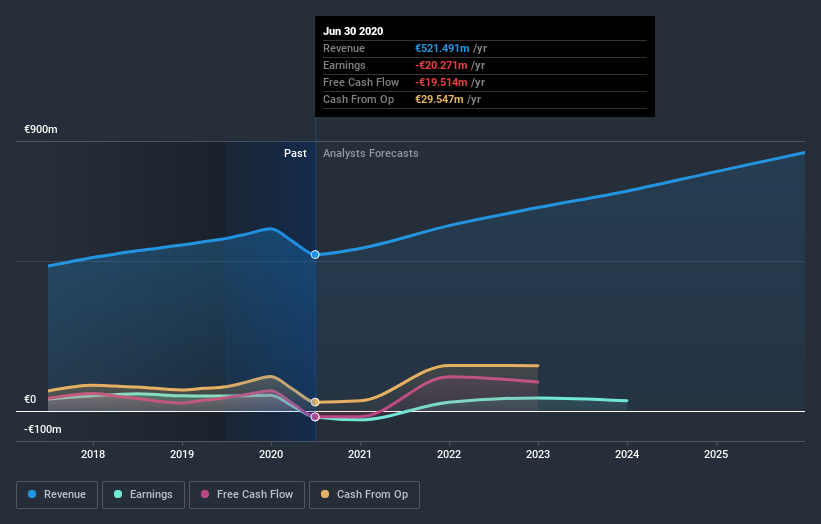Click the €0 y-axis label
Screen dimensions: 821x524
point(30,399)
